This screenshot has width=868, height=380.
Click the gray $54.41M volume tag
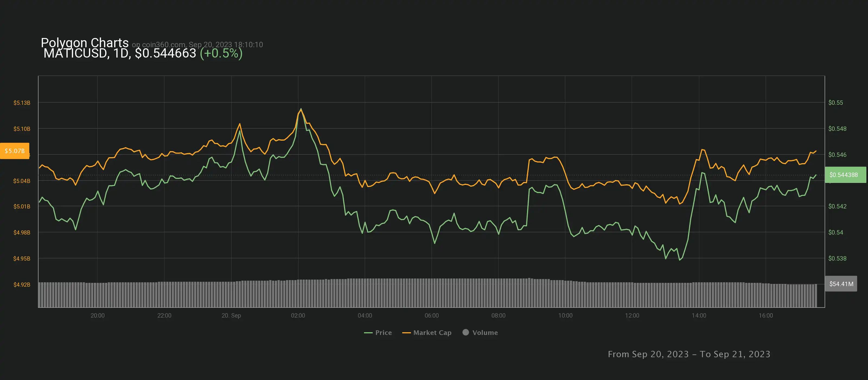841,284
